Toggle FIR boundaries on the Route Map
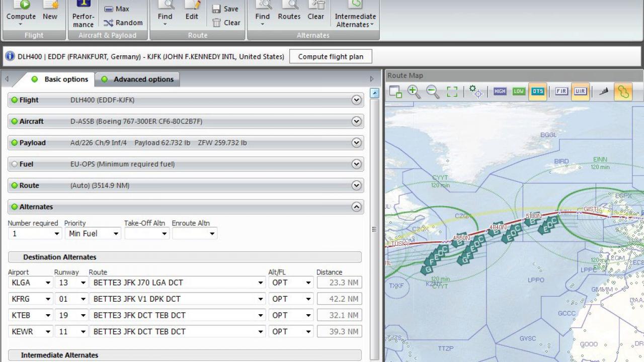644x362 pixels. pyautogui.click(x=561, y=92)
